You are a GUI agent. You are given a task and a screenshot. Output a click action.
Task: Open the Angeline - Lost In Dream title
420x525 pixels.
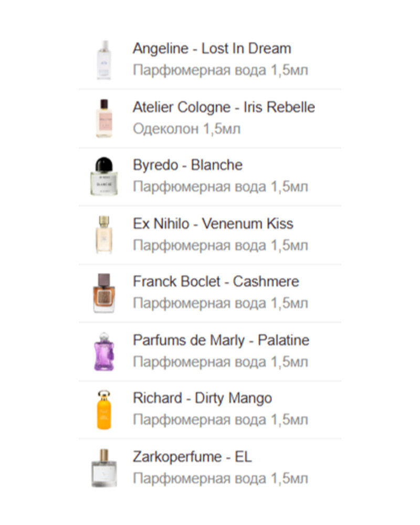pyautogui.click(x=212, y=49)
